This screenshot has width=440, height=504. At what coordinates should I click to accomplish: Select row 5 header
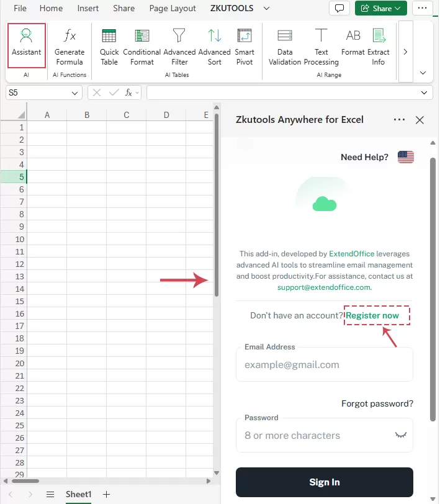[x=14, y=177]
